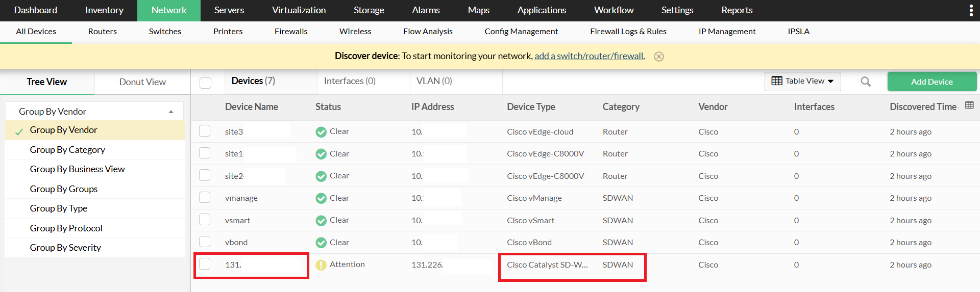This screenshot has height=292, width=980.
Task: Switch to the Donut View tab
Action: pos(142,82)
